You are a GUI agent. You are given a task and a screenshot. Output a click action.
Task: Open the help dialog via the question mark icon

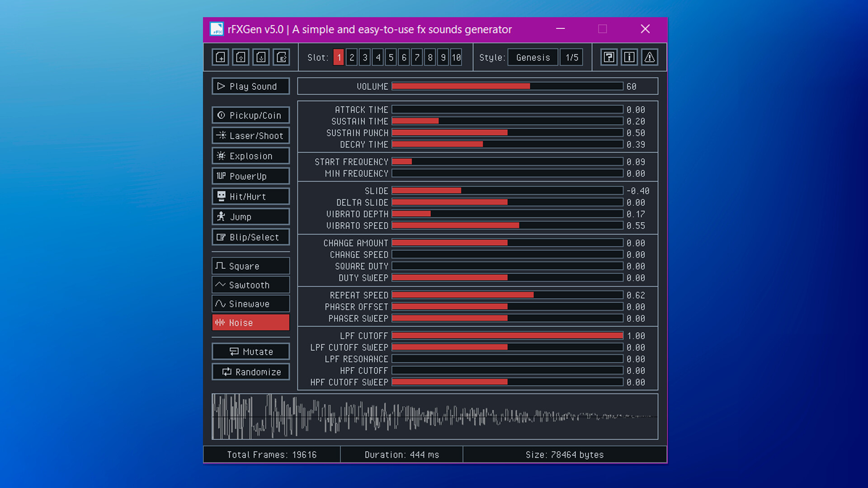click(609, 57)
